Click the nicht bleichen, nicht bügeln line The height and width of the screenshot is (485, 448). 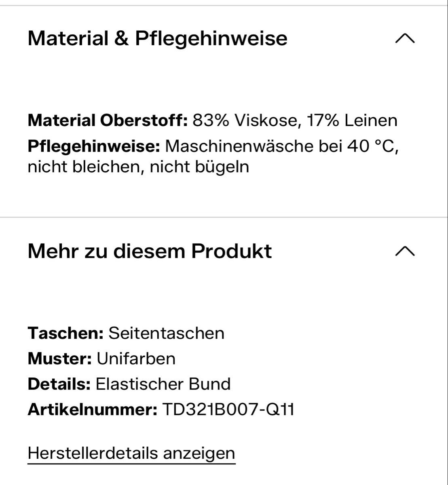[x=138, y=167]
